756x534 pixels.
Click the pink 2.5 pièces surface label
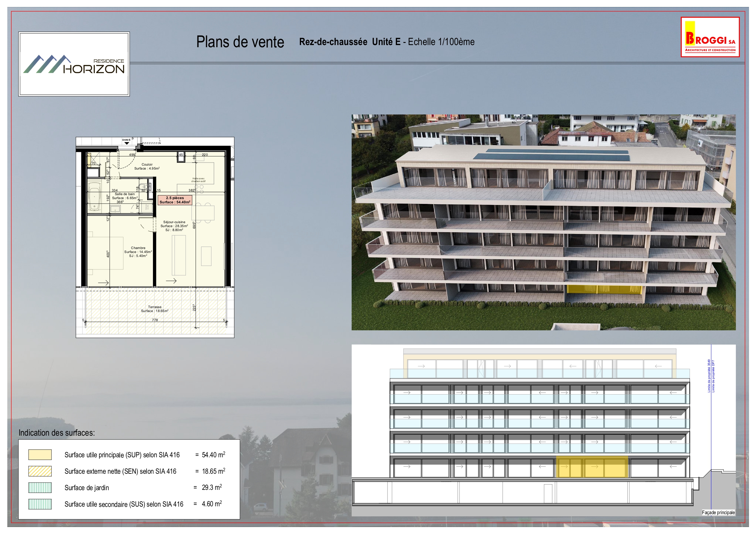175,200
